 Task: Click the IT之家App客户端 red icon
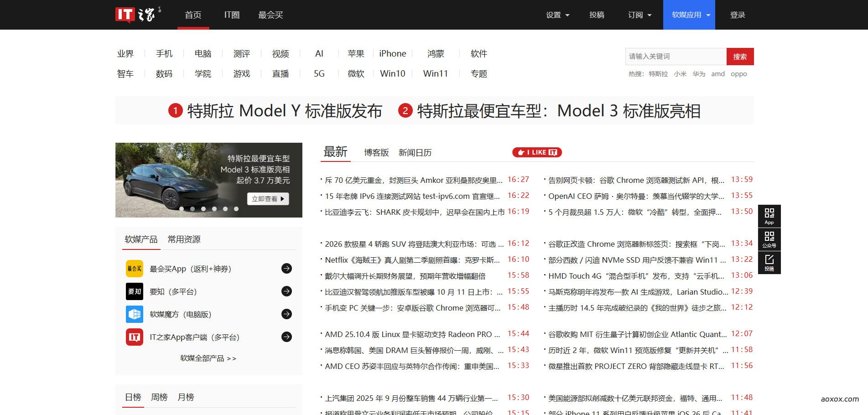pos(135,337)
